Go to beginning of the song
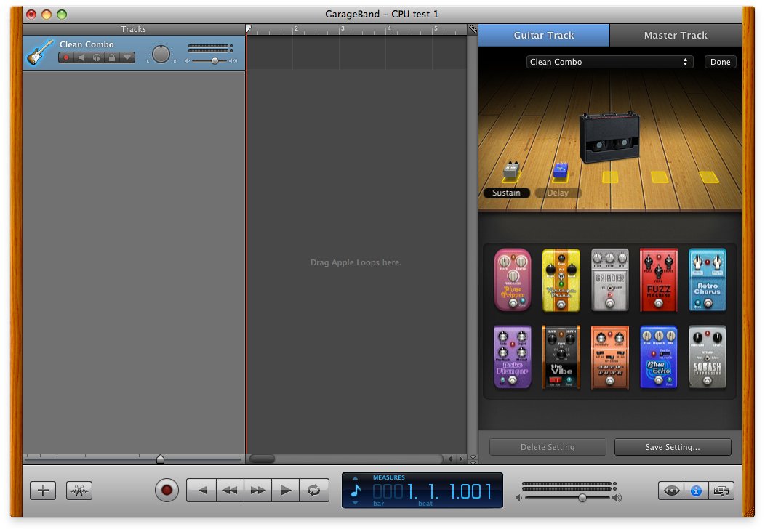Screen dimensions: 765x532 [201, 491]
